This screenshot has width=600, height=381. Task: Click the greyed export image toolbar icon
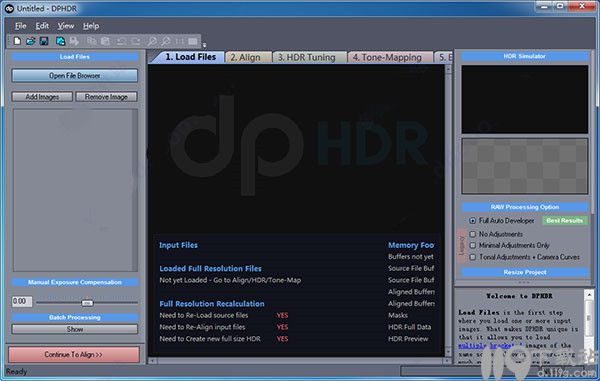click(74, 41)
